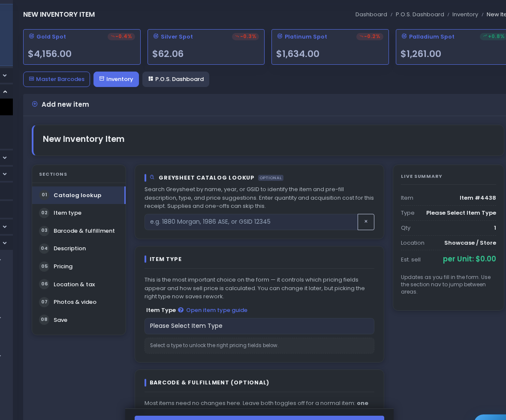Jump to section 02 Item type
This screenshot has height=420, width=506.
click(79, 213)
